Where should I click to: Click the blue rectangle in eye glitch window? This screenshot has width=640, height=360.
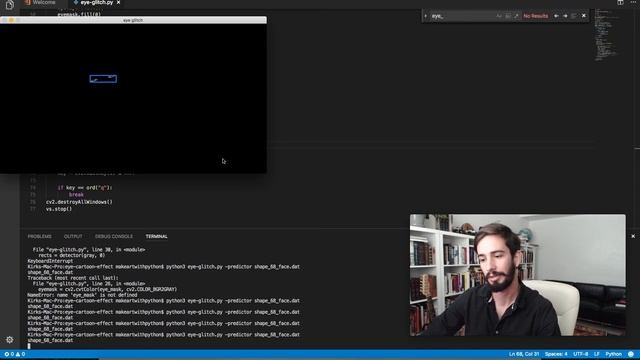[103, 79]
